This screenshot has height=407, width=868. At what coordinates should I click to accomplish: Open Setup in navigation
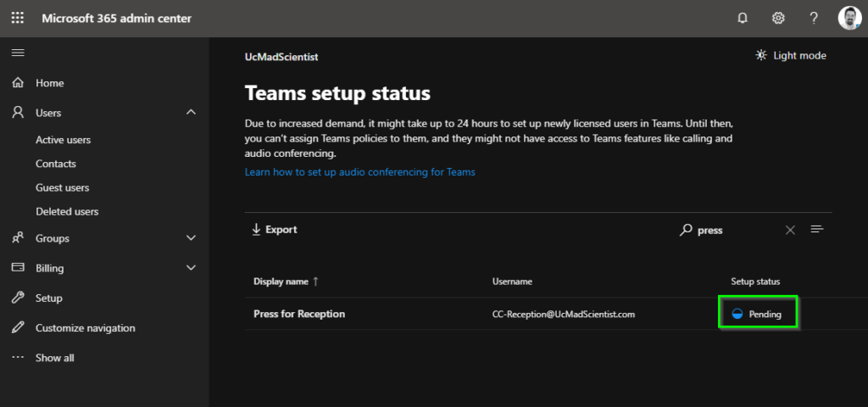click(48, 298)
